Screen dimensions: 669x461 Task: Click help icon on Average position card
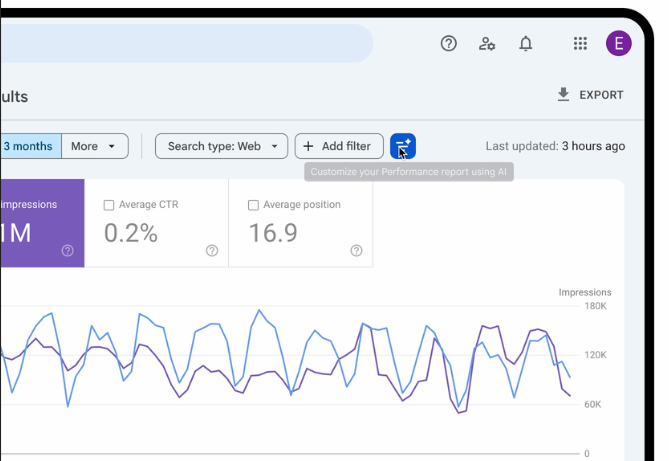[x=357, y=251]
